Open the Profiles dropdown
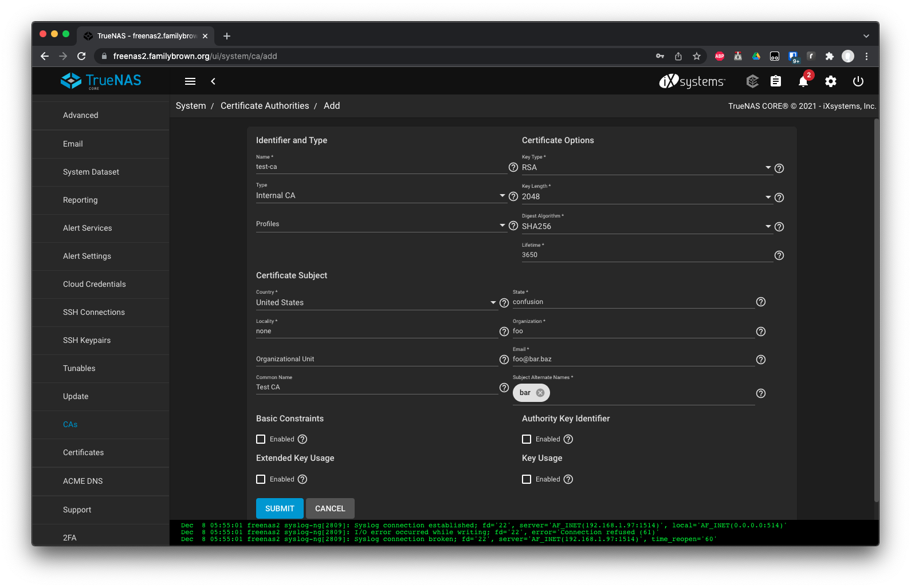911x588 pixels. [x=381, y=224]
